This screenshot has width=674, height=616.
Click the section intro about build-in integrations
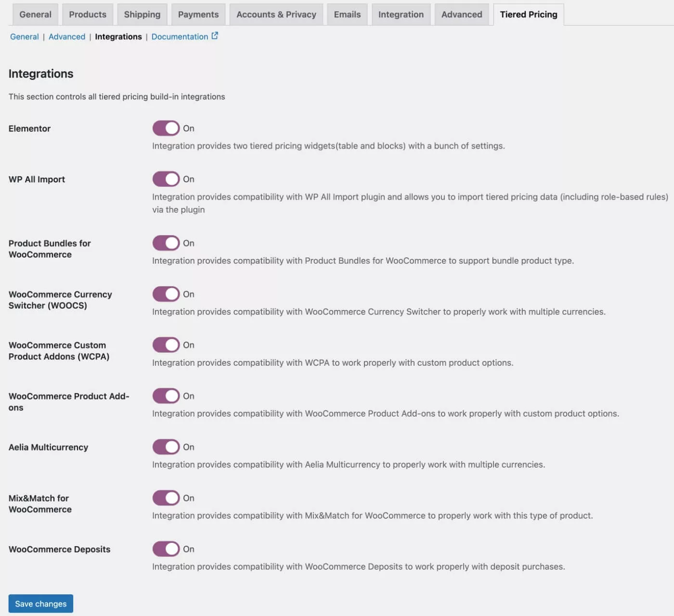pos(117,97)
